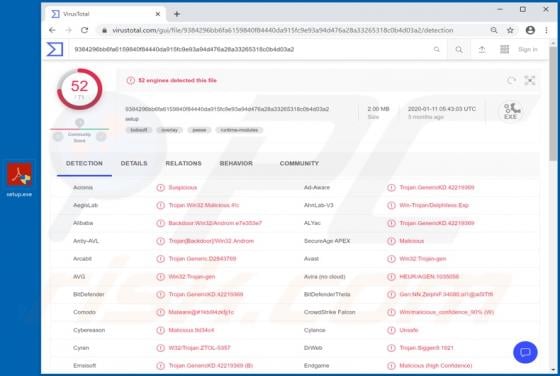Click the Acronis engine name
The height and width of the screenshot is (376, 560).
coord(83,187)
